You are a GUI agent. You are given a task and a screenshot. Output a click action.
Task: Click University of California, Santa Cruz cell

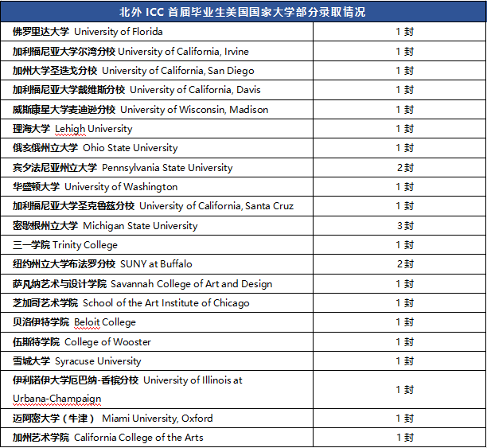(157, 206)
